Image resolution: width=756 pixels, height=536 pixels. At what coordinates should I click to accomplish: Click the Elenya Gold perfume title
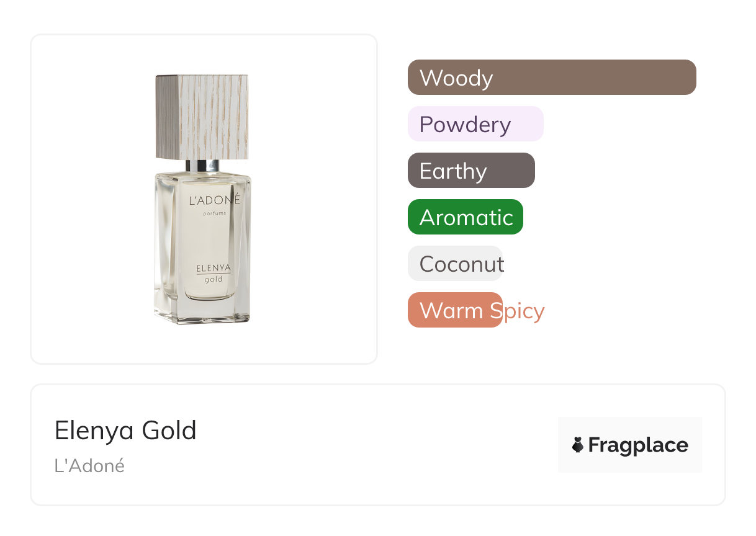pyautogui.click(x=125, y=431)
